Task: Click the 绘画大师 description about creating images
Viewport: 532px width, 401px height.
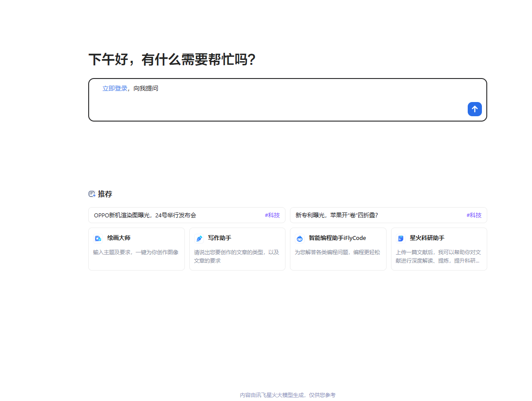Action: click(x=136, y=252)
